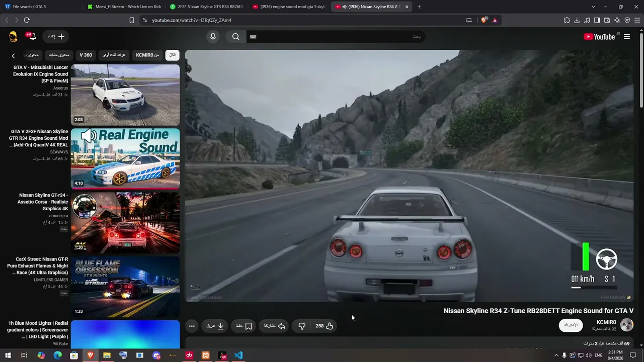Open the media playlist music note icon

click(587, 20)
